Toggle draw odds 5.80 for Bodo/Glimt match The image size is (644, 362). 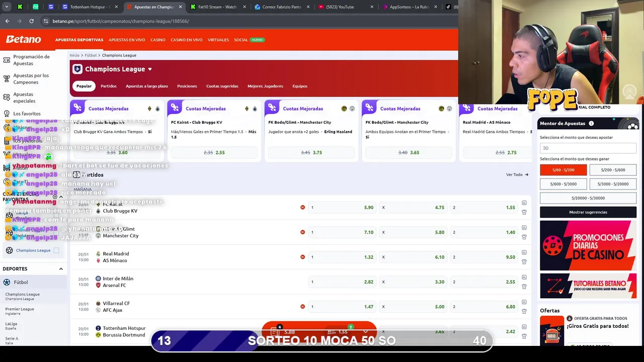coord(413,232)
